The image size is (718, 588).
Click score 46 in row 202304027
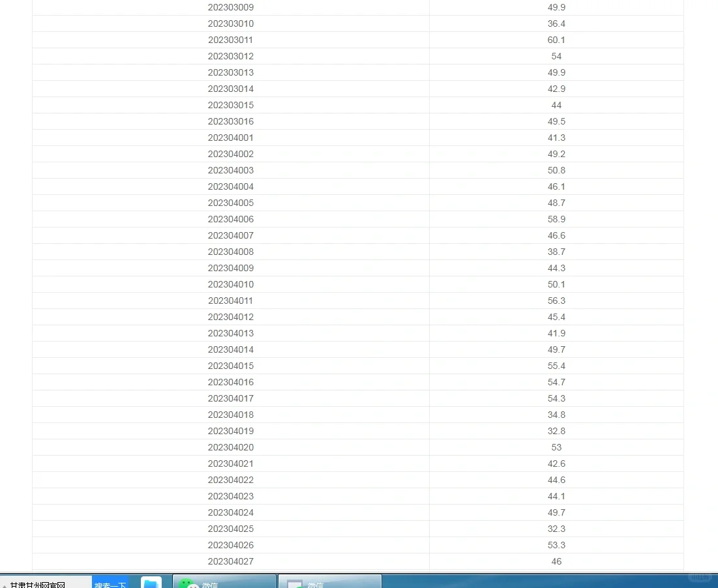pyautogui.click(x=556, y=561)
